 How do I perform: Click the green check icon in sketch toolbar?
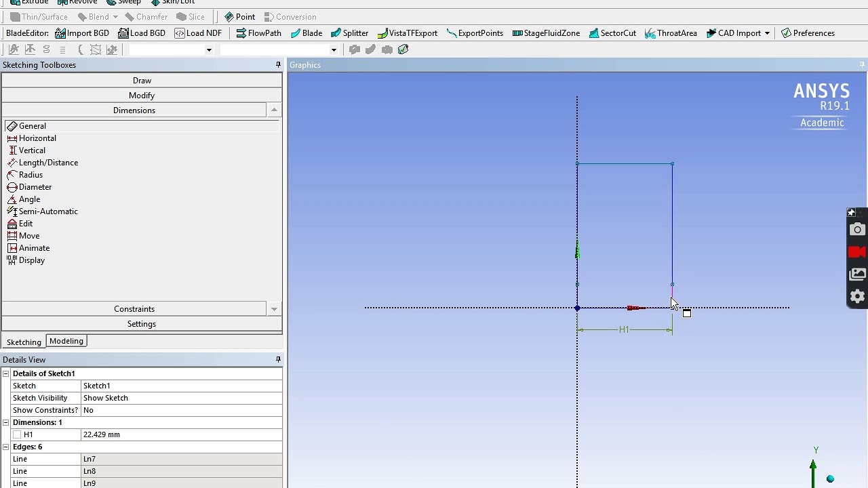click(403, 49)
